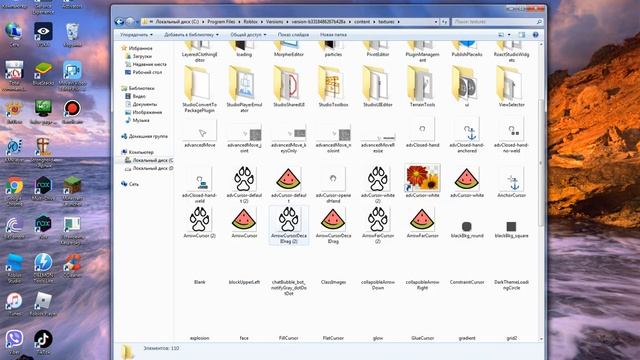The height and width of the screenshot is (360, 640).
Task: Open Недавние места in navigation pane
Action: click(x=146, y=64)
